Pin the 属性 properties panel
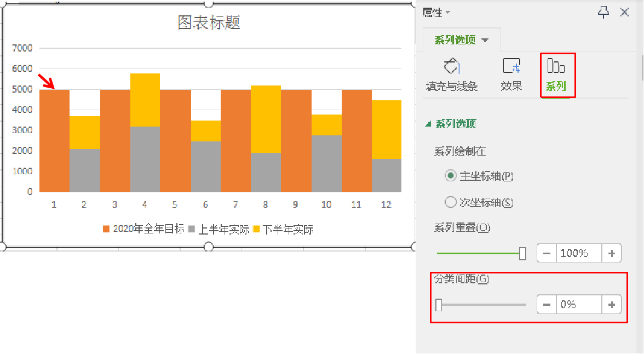Screen dimensions: 644x354 603,13
